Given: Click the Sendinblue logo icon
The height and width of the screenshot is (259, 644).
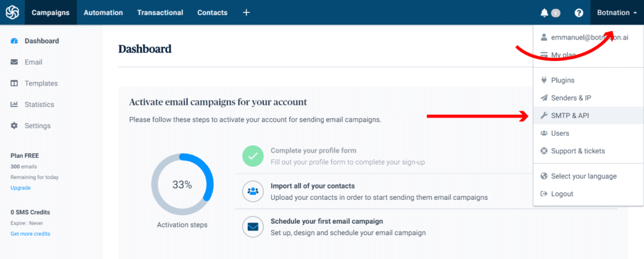Looking at the screenshot, I should pos(12,13).
